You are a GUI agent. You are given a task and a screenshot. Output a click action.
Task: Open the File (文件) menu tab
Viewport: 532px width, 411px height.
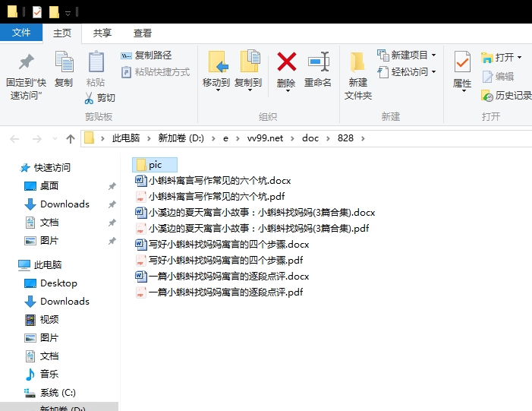[x=21, y=33]
